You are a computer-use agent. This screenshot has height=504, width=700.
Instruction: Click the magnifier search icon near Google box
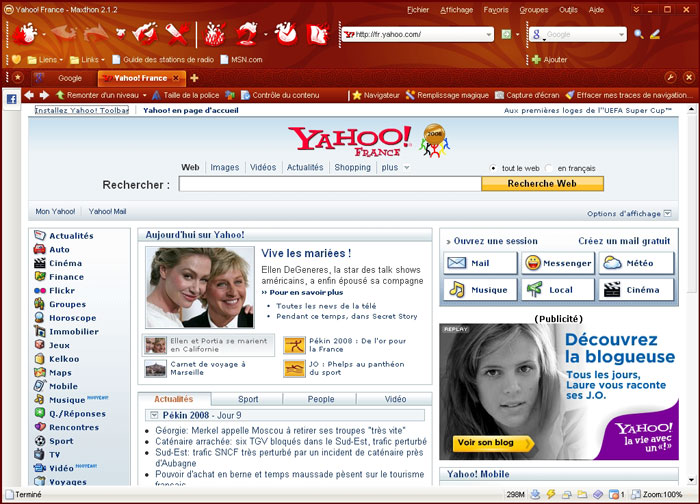pyautogui.click(x=639, y=34)
